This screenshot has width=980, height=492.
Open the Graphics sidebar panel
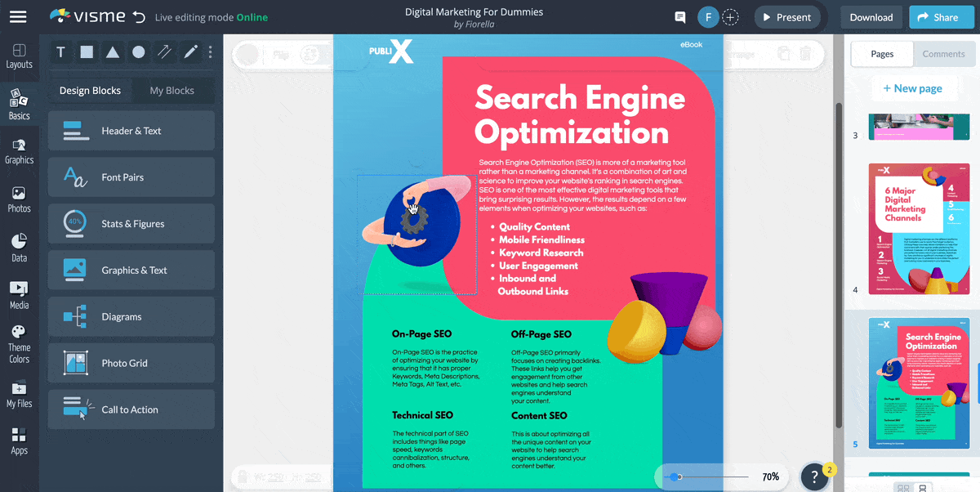[x=19, y=151]
